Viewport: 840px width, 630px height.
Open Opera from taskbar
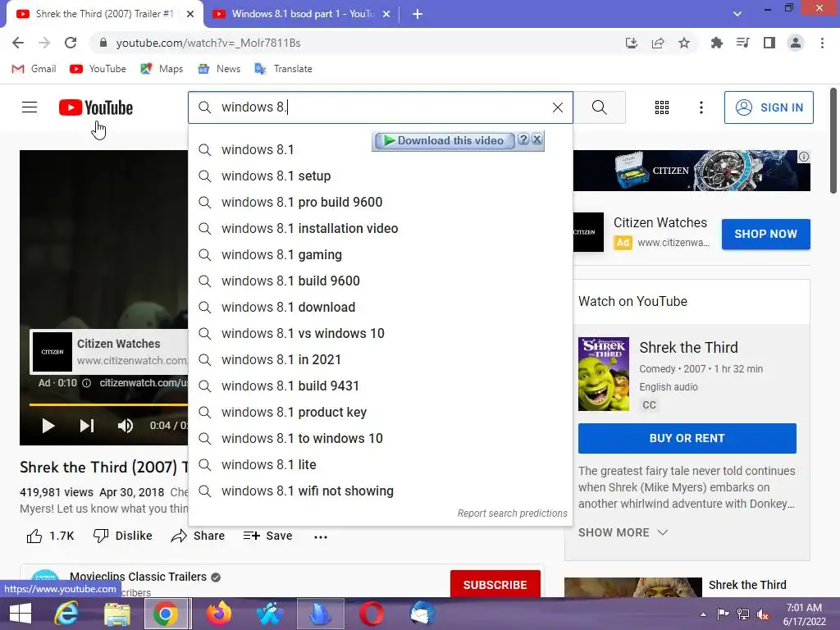[372, 614]
